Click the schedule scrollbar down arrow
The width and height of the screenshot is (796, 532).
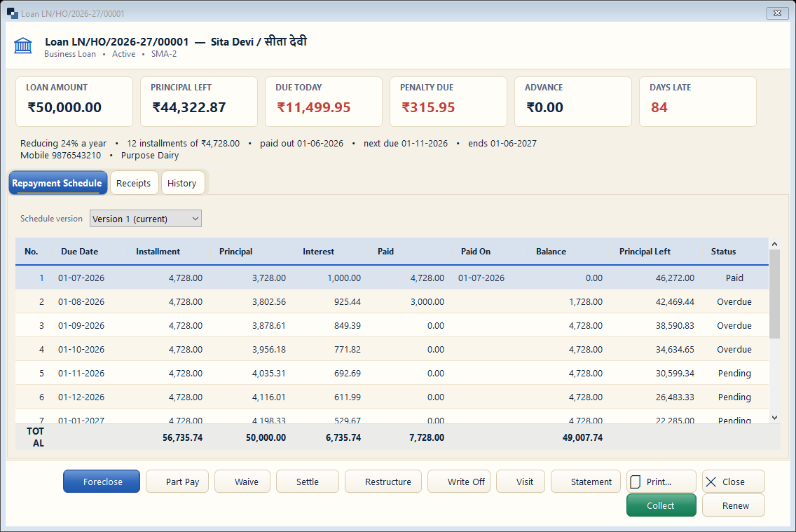pos(774,417)
